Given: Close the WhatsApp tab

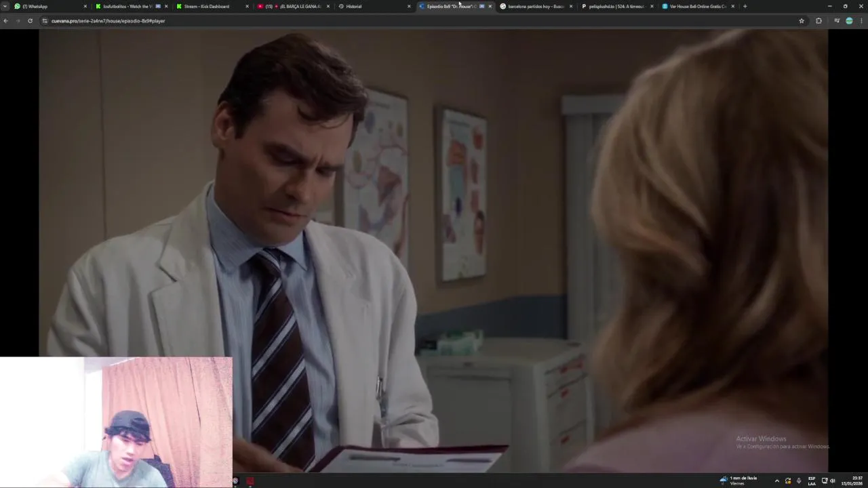Looking at the screenshot, I should [x=85, y=6].
